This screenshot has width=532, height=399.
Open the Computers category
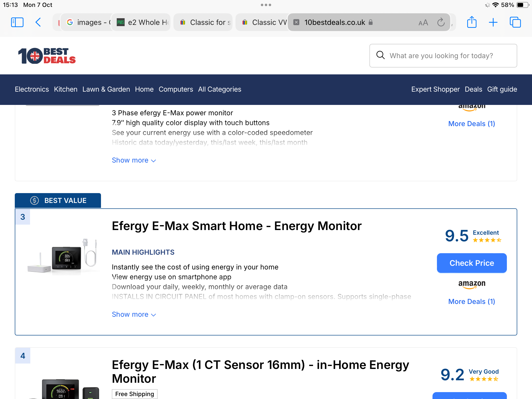point(176,89)
